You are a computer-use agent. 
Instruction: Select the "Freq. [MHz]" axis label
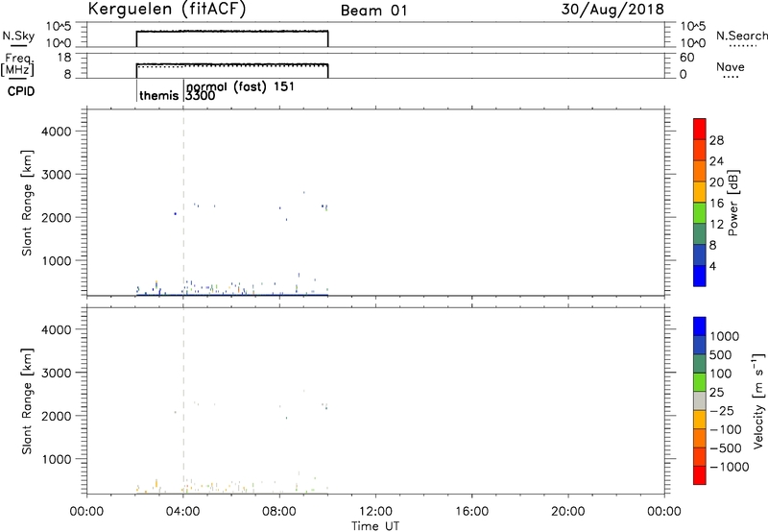coord(17,64)
